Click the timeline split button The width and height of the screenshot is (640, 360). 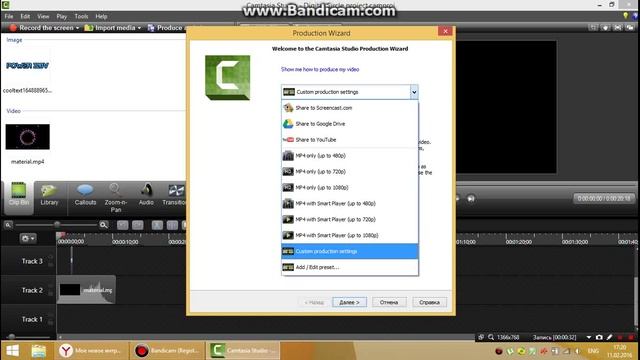(172, 225)
